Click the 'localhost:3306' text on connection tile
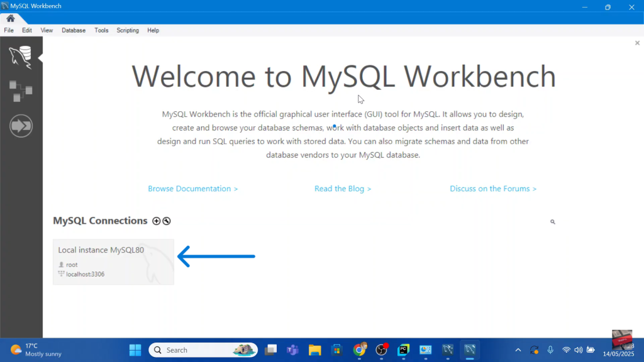The image size is (644, 362). (85, 274)
